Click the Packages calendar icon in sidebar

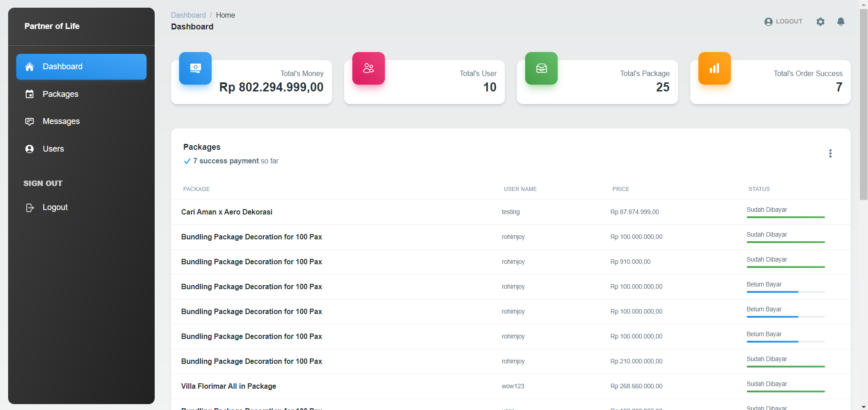(x=29, y=94)
